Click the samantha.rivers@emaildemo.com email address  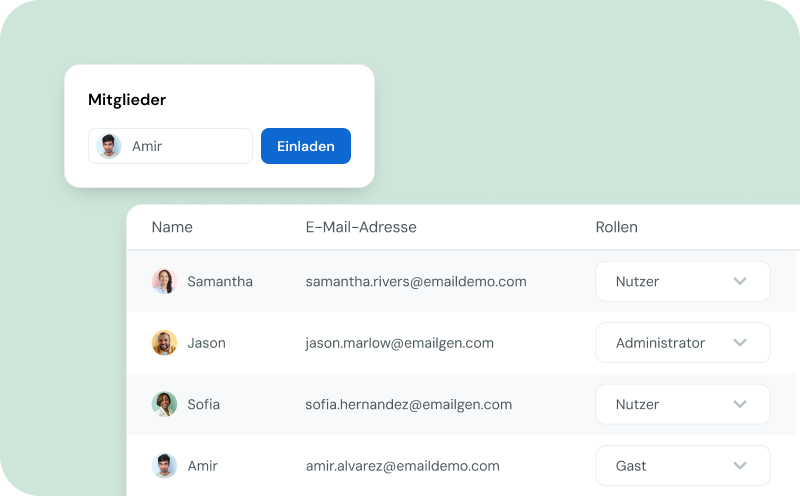tap(416, 282)
